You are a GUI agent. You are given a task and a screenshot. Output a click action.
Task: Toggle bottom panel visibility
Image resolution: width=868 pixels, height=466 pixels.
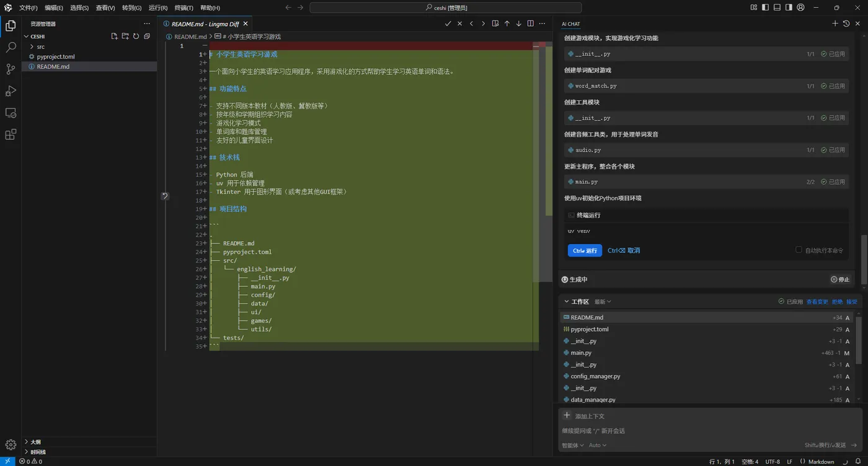777,7
